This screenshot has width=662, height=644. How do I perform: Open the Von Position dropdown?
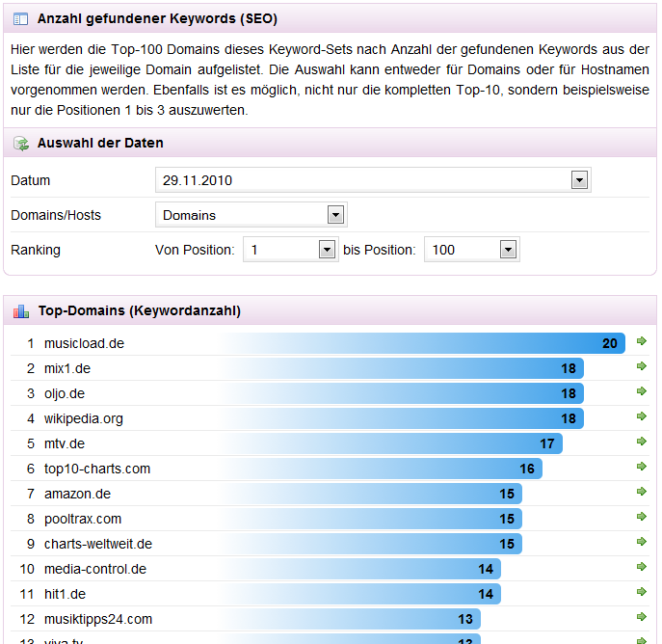pos(290,250)
